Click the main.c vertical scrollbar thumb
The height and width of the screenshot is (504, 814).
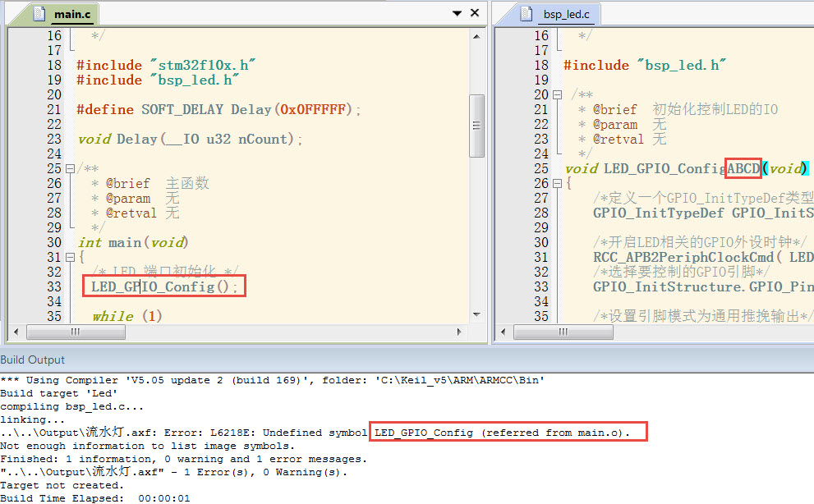pos(476,125)
